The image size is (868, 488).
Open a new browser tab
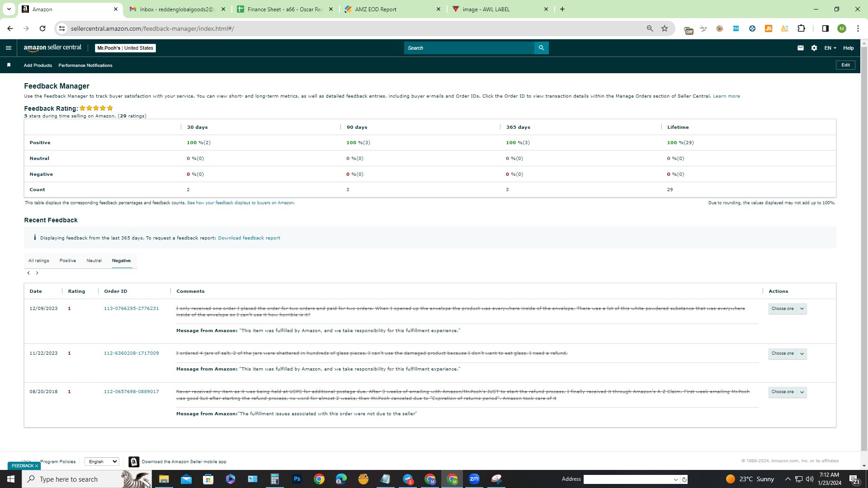point(562,9)
